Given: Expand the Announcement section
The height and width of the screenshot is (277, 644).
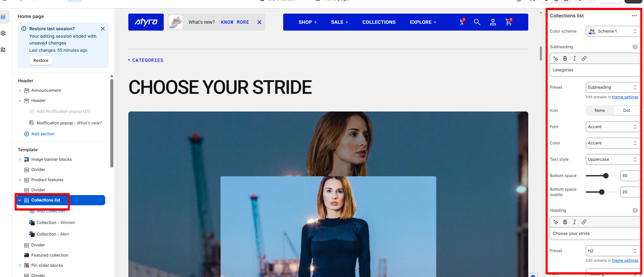Looking at the screenshot, I should point(20,90).
